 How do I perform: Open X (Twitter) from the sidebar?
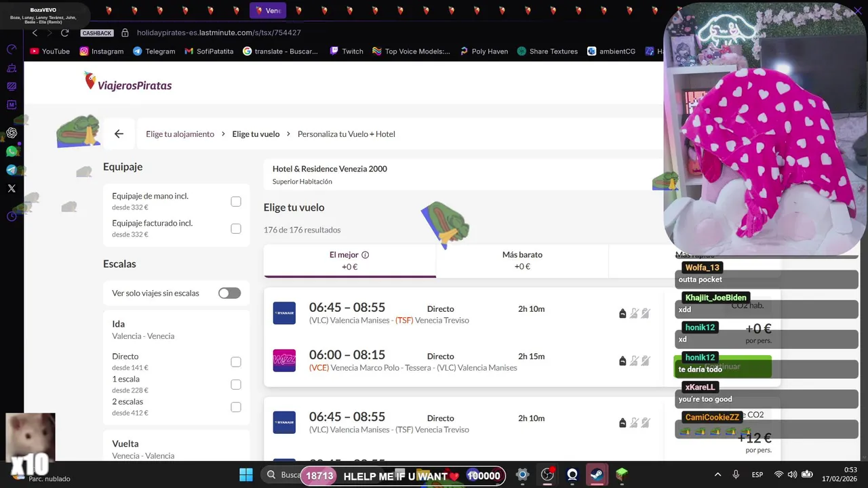pyautogui.click(x=12, y=188)
